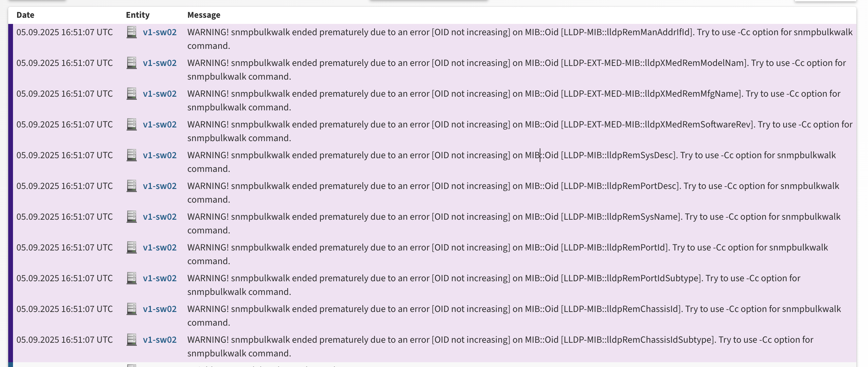Open v1-sw02 link in the lldpRemSysName row
This screenshot has width=868, height=367.
click(160, 217)
